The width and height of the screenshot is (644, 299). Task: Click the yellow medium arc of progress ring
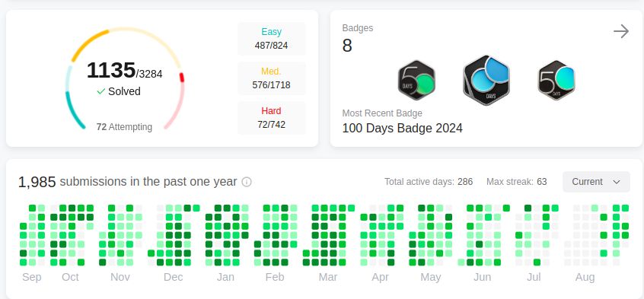coord(89,44)
